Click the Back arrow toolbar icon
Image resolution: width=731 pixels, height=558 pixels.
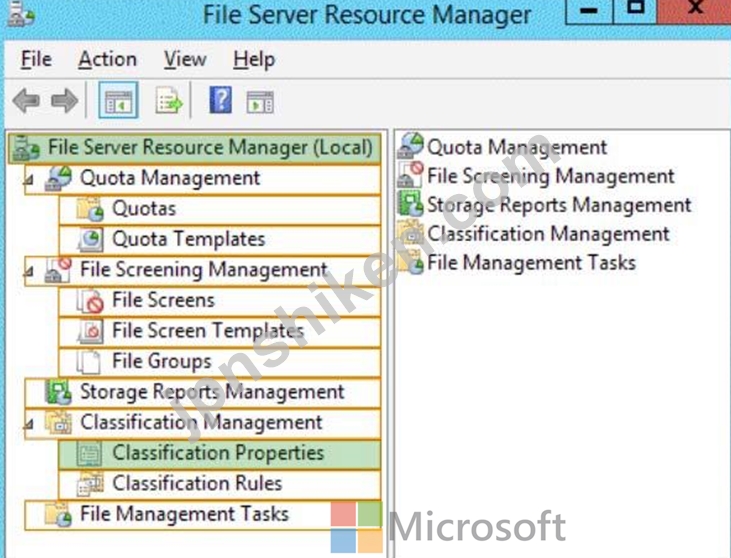[26, 101]
